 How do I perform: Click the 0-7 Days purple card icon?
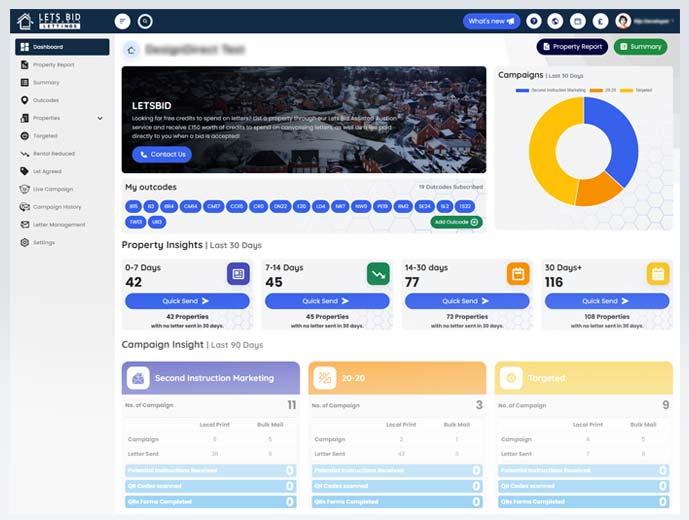tap(238, 274)
